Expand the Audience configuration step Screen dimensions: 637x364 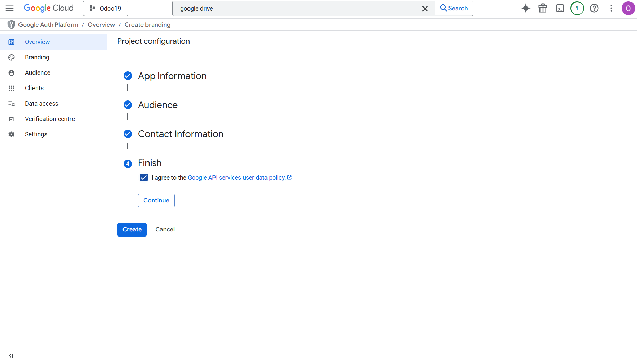(157, 105)
